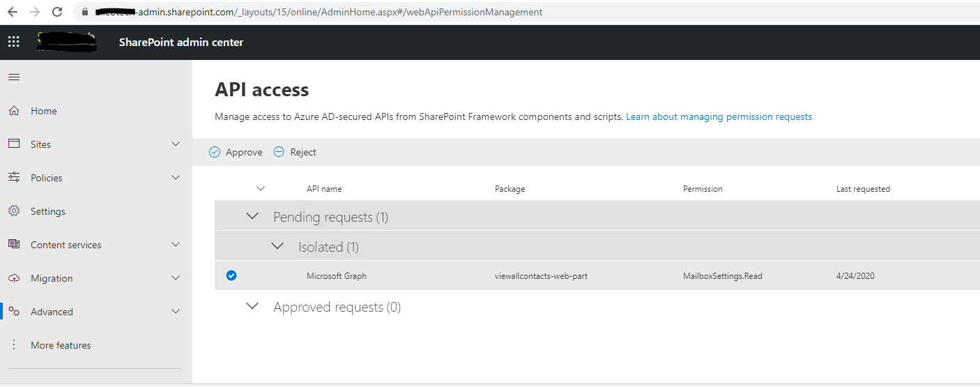Click the Home house icon
The image size is (980, 387).
click(14, 110)
